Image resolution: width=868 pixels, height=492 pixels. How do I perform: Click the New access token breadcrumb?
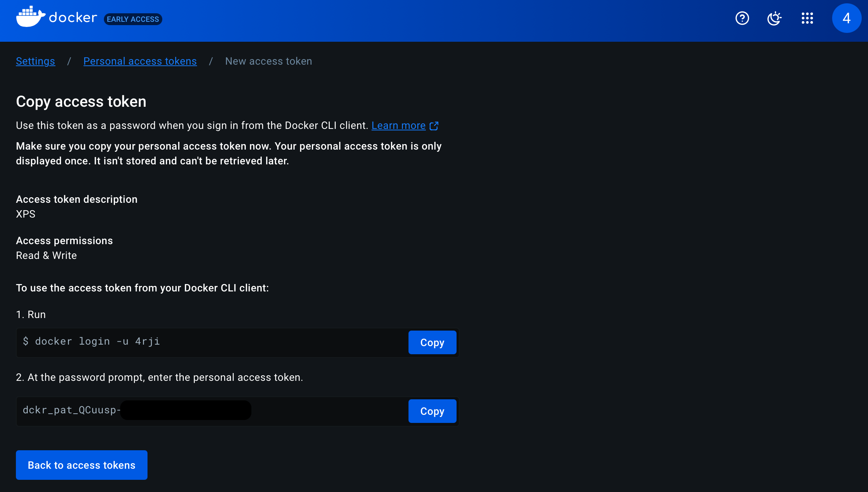[268, 61]
